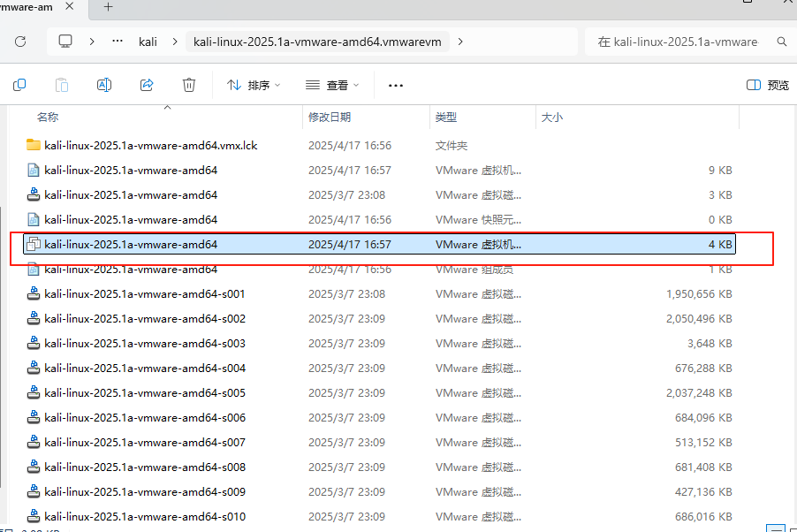Open the 排序 (Sort) dropdown
Viewport: 797px width, 532px height.
253,85
